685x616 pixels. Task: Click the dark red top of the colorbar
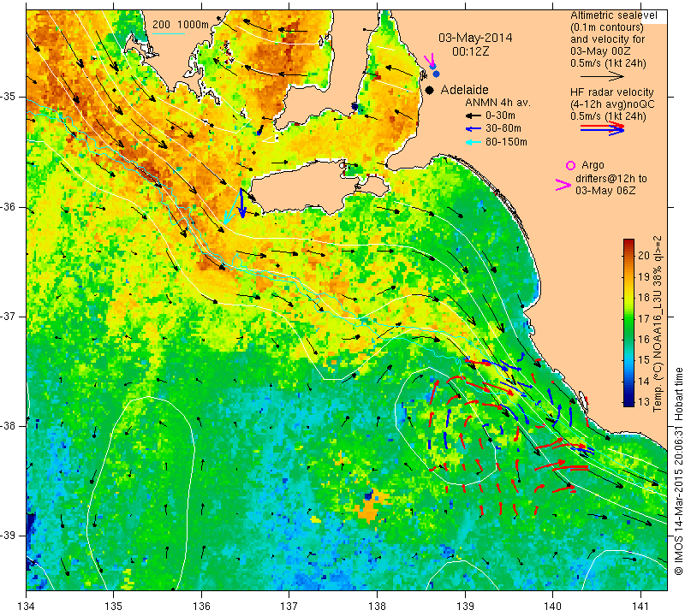pyautogui.click(x=628, y=242)
